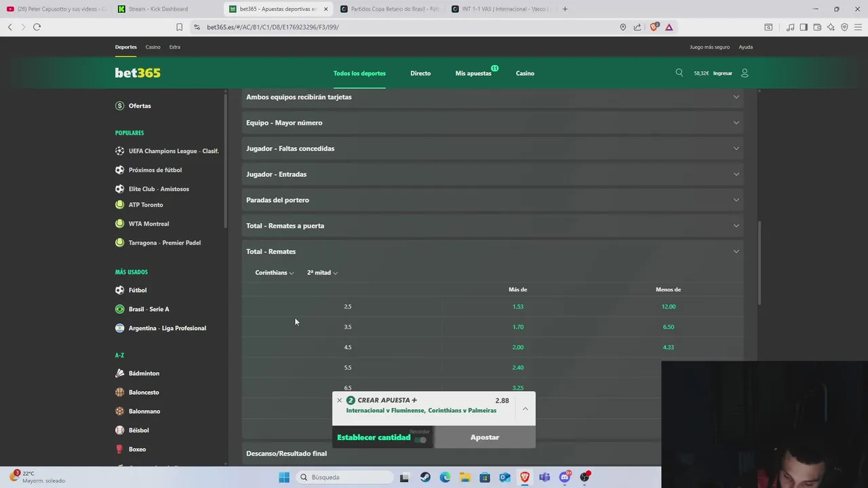Open Brasil - Serie A in sidebar
The width and height of the screenshot is (868, 488).
pos(149,309)
